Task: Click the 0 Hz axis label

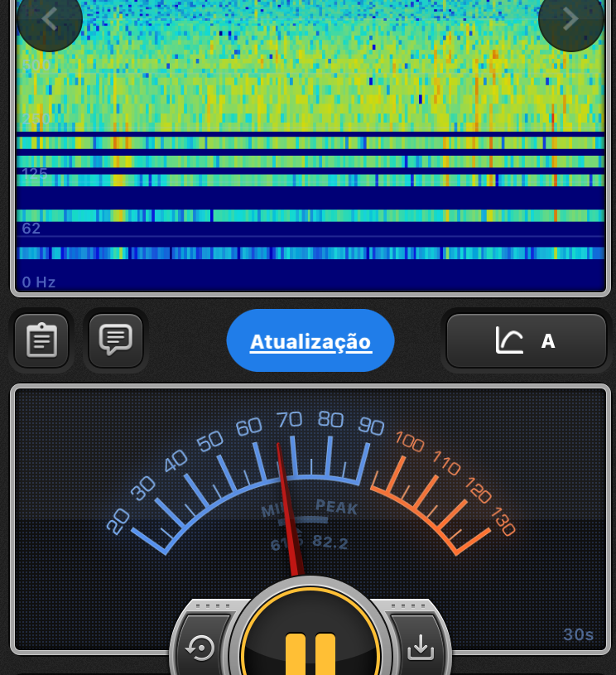Action: click(39, 282)
